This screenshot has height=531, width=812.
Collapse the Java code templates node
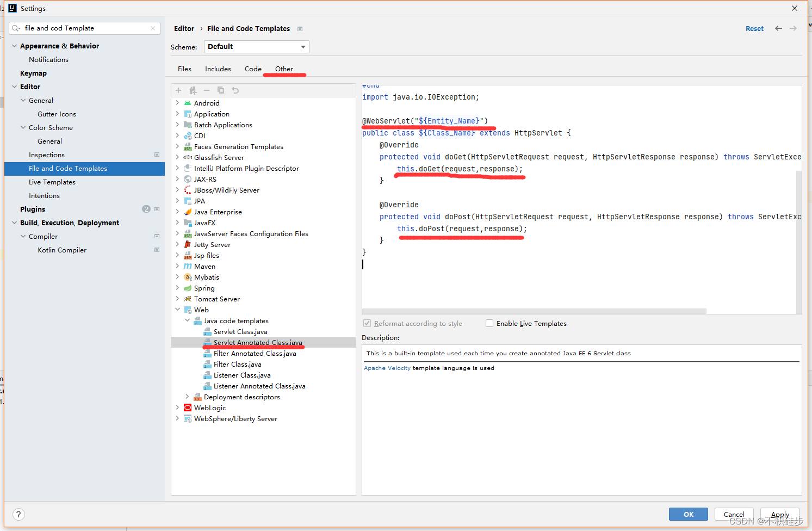pyautogui.click(x=187, y=320)
